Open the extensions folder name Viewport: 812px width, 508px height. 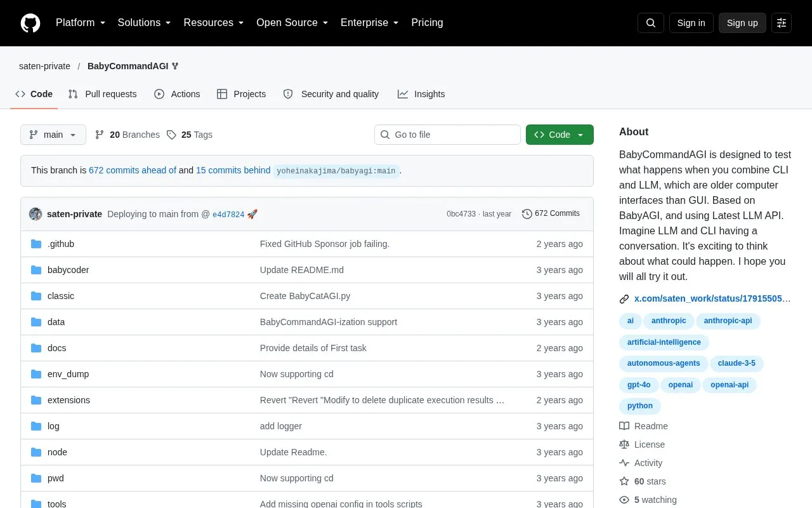point(69,400)
